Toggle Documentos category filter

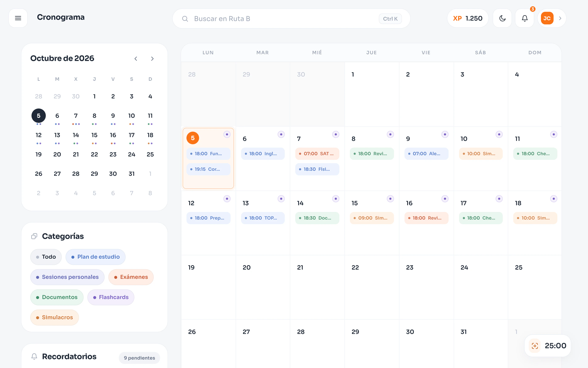[57, 297]
